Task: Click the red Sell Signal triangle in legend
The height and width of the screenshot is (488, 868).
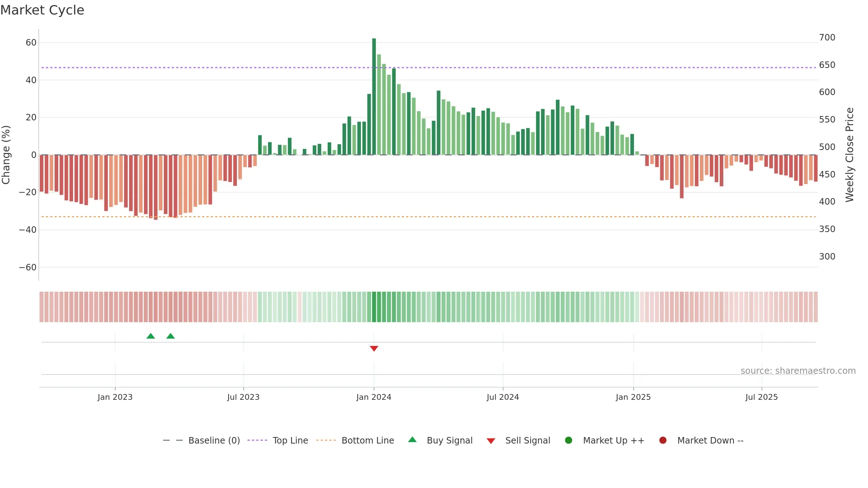Action: tap(491, 441)
